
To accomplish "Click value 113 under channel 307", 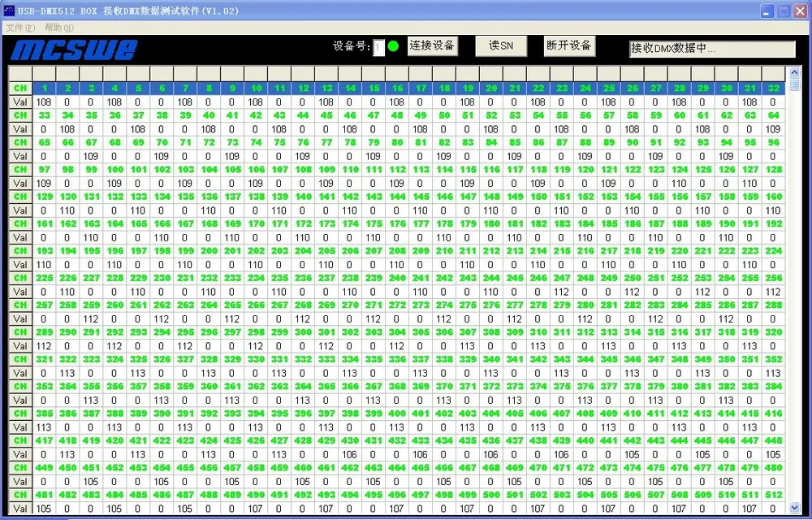I will click(x=467, y=346).
